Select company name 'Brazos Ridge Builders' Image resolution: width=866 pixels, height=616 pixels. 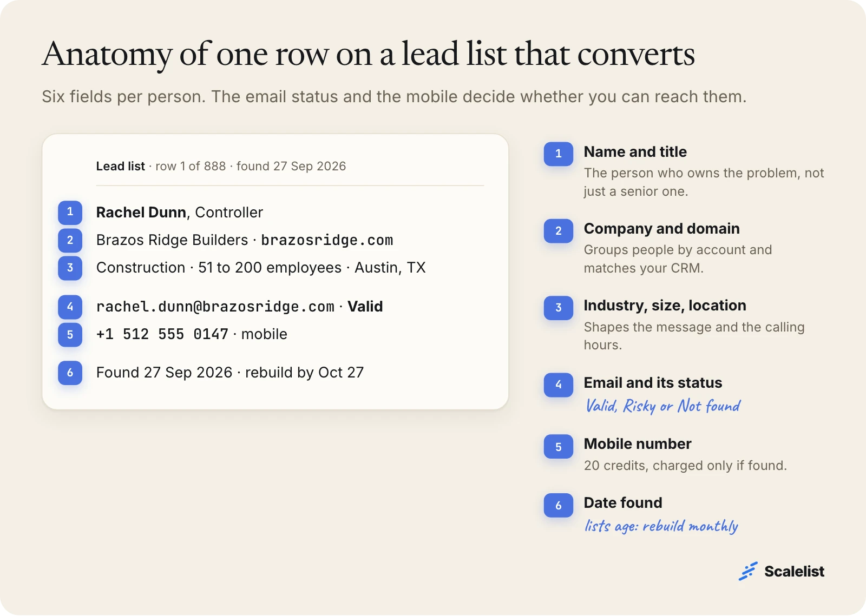pyautogui.click(x=172, y=240)
